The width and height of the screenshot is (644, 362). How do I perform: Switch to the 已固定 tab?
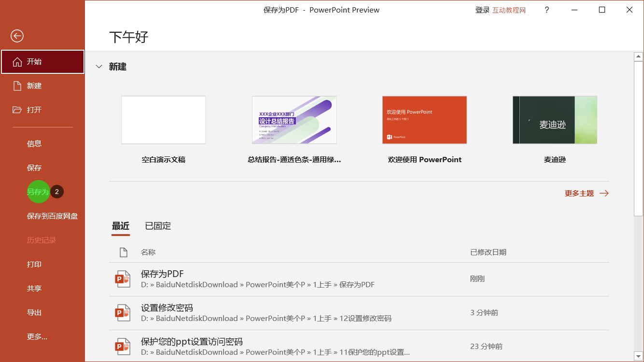tap(158, 225)
